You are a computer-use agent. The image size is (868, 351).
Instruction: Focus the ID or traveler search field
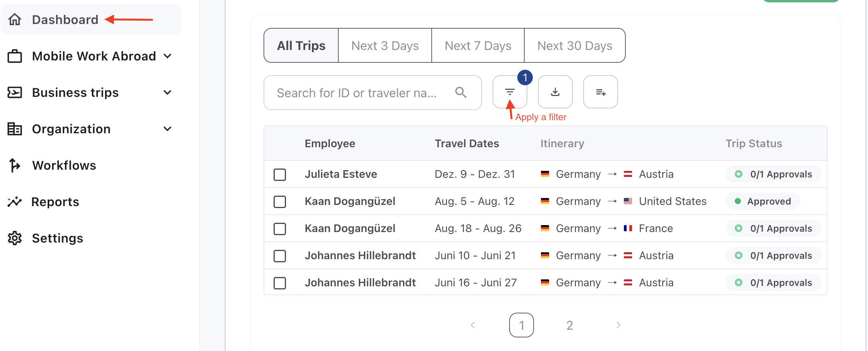pyautogui.click(x=356, y=93)
